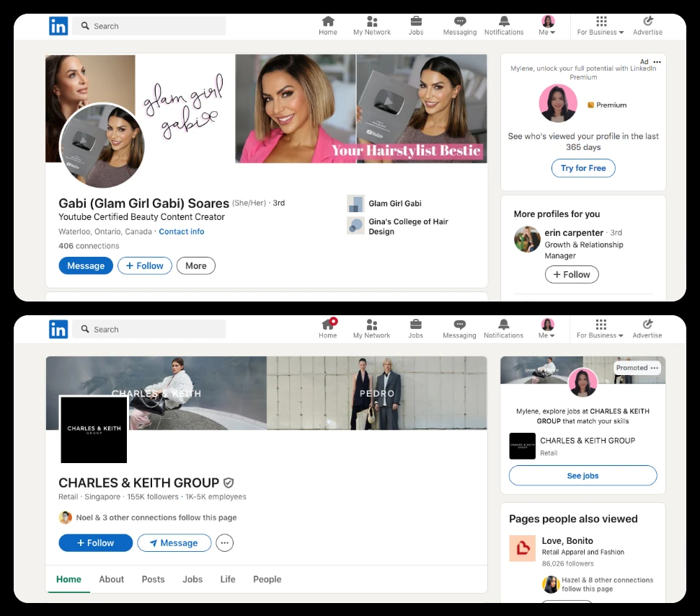Viewport: 700px width, 616px height.
Task: Switch to About tab on company page
Action: coord(112,579)
